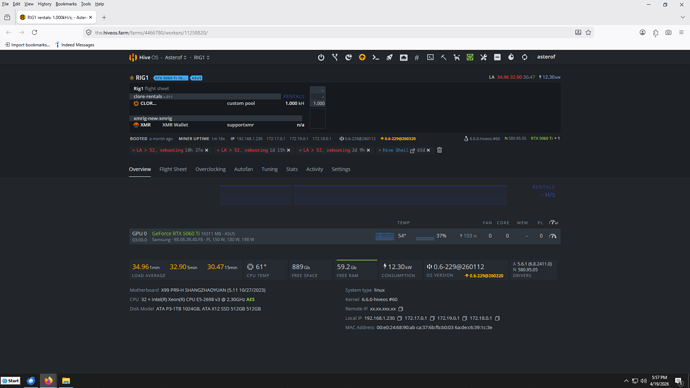Click the green highlighted toolbar icon
The height and width of the screenshot is (388, 690).
click(470, 57)
